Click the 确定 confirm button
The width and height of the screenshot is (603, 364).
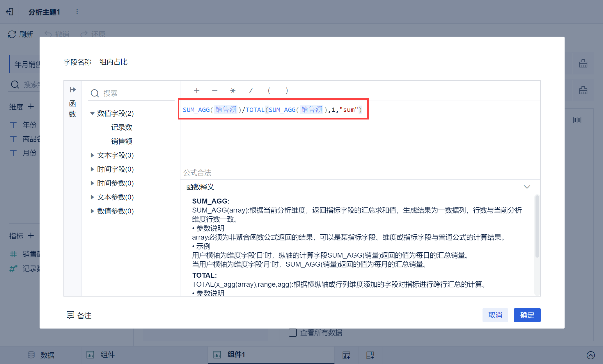pyautogui.click(x=527, y=315)
